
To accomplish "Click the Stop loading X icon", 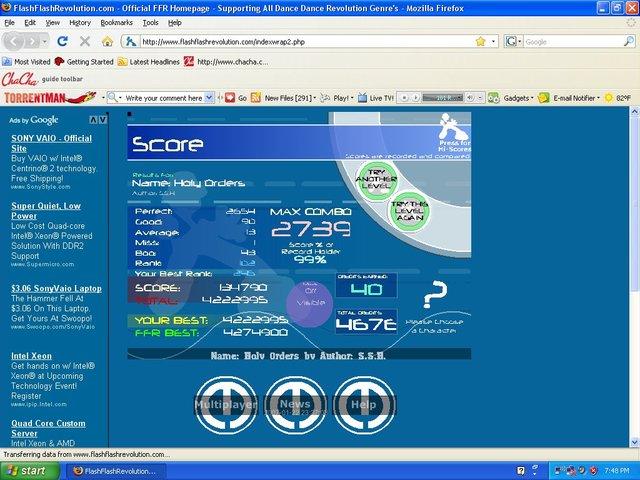I will [85, 41].
